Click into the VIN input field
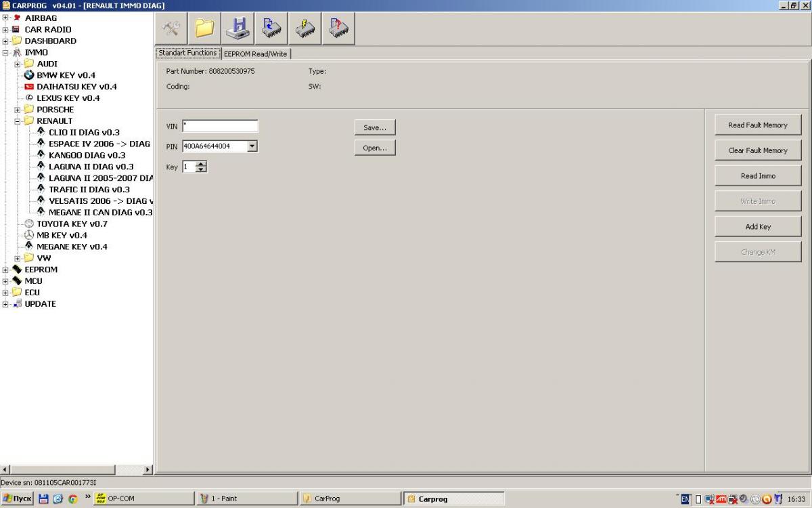 pos(220,126)
